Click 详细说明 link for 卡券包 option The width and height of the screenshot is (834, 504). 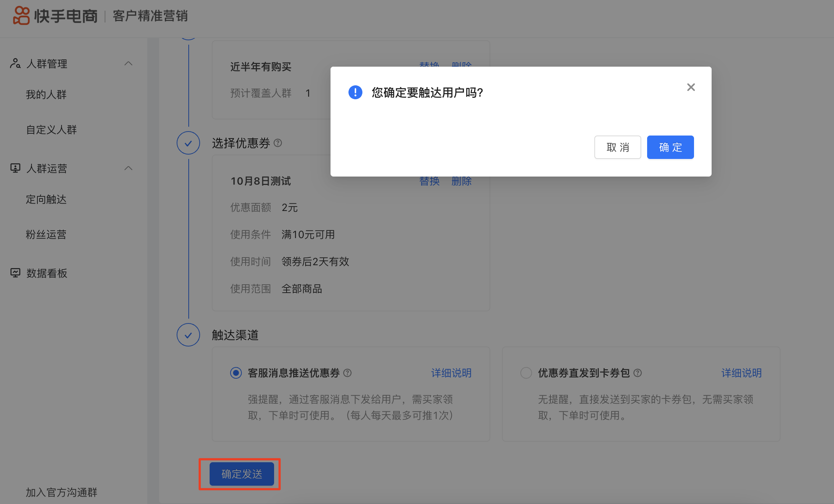[x=741, y=373]
